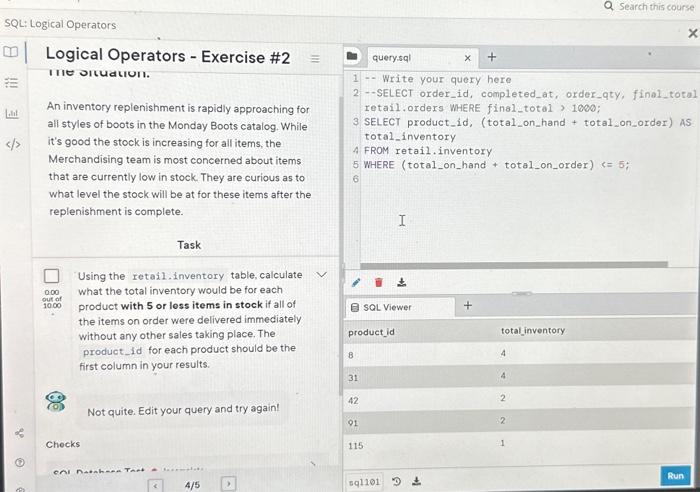Image resolution: width=700 pixels, height=492 pixels.
Task: Click the horizontal scrollbar of the editor
Action: [x=513, y=265]
